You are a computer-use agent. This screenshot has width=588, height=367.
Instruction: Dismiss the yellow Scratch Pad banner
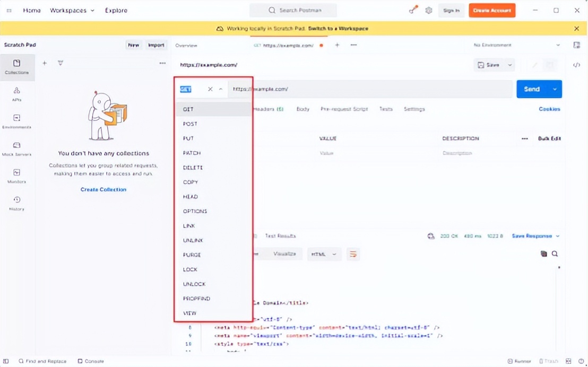tap(577, 29)
